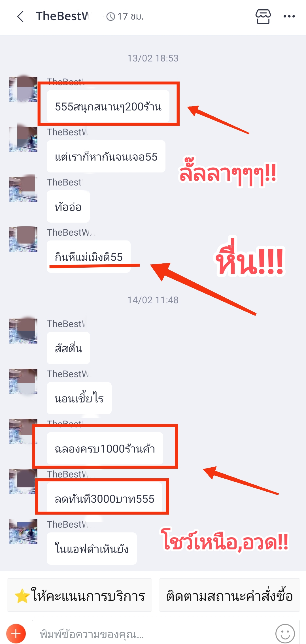Tap the star icon in the rating button
This screenshot has height=644, width=306.
pos(22,596)
